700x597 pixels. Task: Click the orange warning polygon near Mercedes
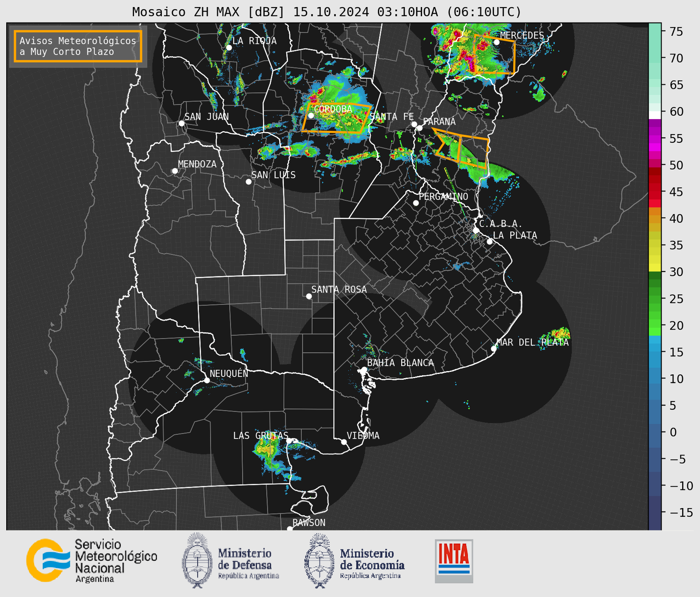[x=494, y=54]
